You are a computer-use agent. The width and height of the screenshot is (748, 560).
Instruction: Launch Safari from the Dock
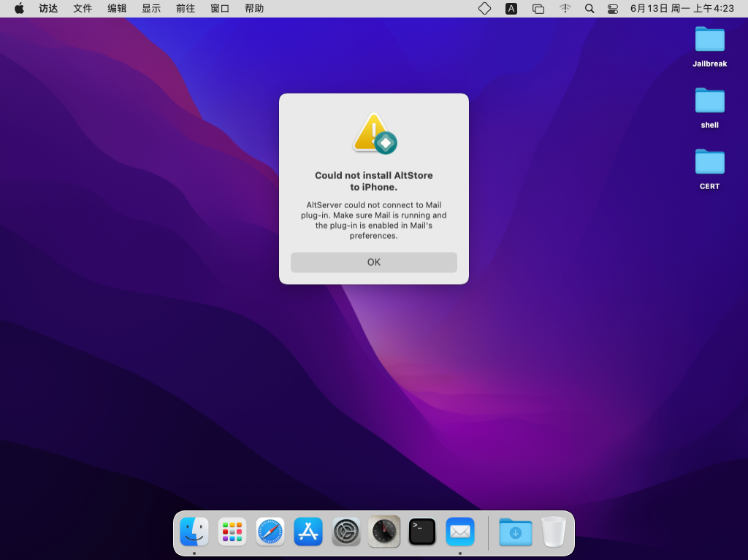pos(270,532)
